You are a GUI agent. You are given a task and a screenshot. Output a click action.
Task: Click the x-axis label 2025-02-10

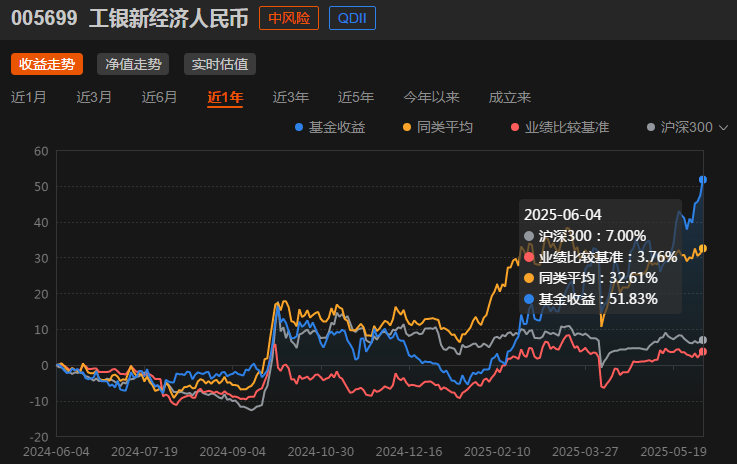coord(497,452)
